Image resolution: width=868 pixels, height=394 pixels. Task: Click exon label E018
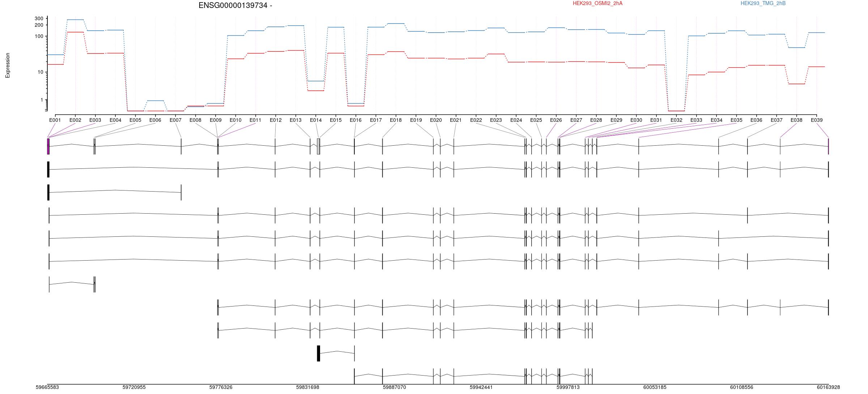396,120
